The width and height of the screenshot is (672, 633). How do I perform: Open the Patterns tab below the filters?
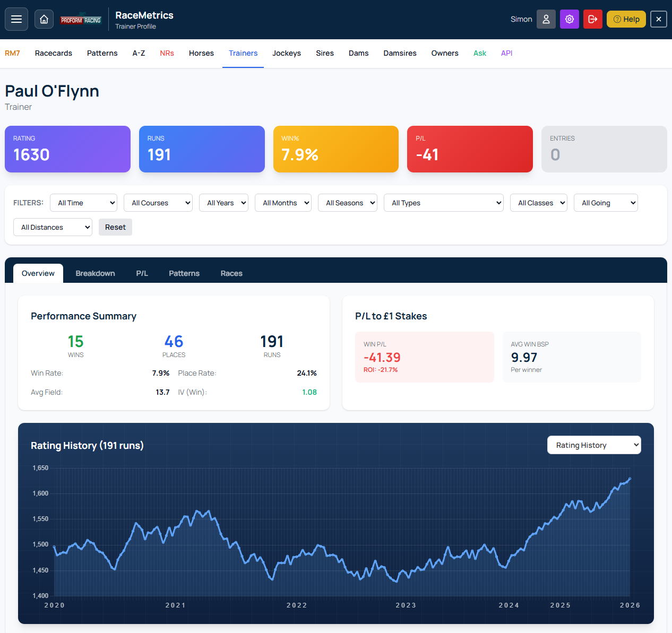(x=184, y=273)
